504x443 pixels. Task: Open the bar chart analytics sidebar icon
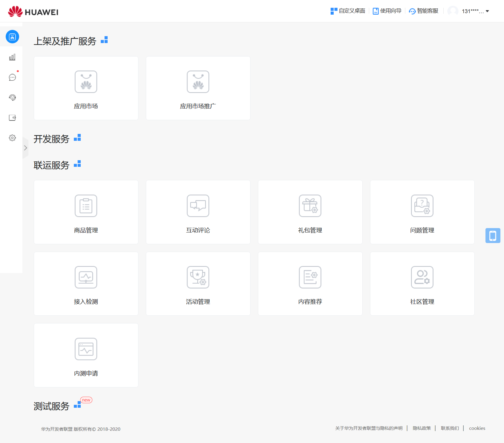click(12, 57)
